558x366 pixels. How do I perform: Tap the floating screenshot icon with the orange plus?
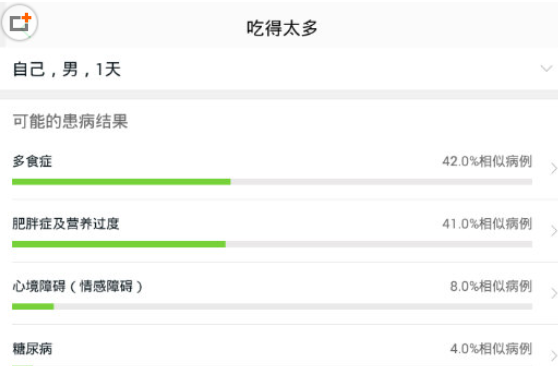[20, 23]
